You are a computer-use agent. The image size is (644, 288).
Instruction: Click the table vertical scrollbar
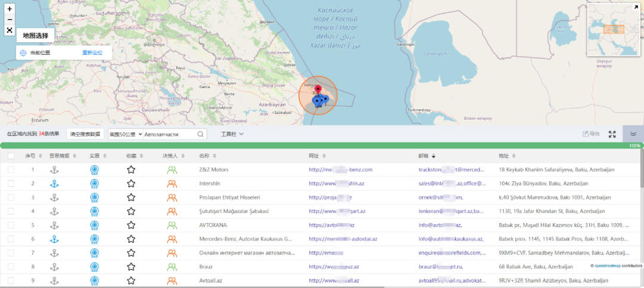pyautogui.click(x=642, y=168)
